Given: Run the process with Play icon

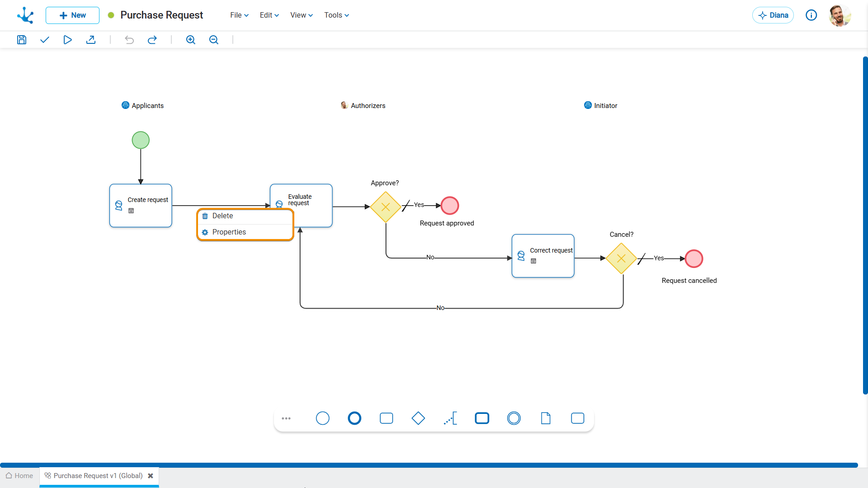Looking at the screenshot, I should tap(67, 40).
